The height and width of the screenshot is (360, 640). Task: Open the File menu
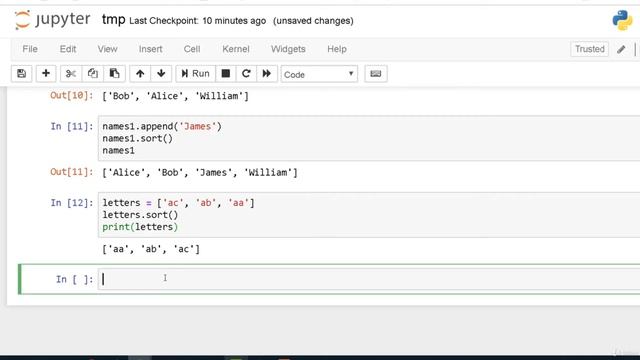[x=30, y=49]
